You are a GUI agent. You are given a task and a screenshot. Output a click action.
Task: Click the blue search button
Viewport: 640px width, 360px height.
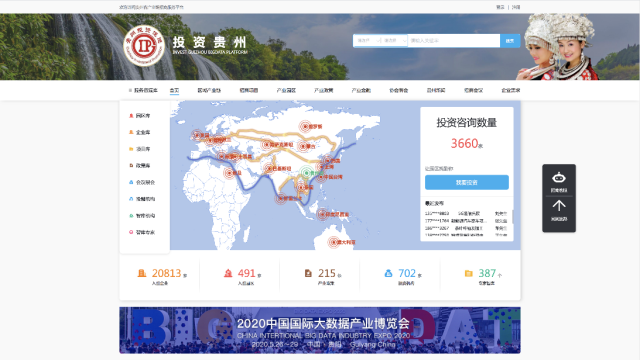[x=510, y=40]
